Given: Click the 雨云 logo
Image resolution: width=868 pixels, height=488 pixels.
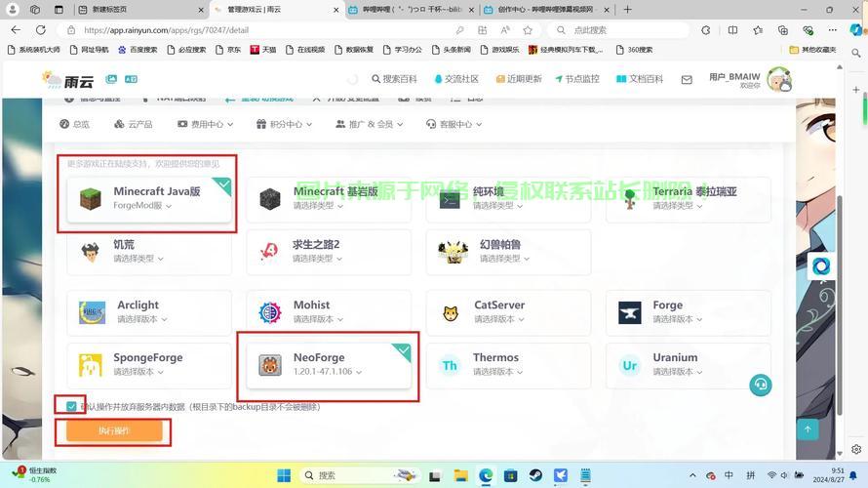Looking at the screenshot, I should coord(68,81).
